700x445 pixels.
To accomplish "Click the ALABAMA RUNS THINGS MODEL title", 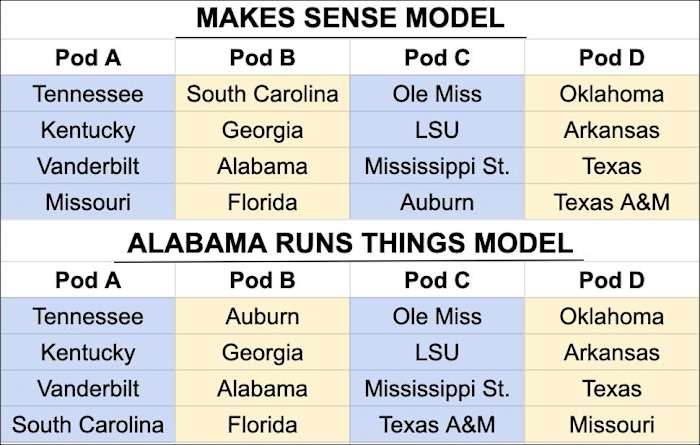I will click(x=350, y=243).
